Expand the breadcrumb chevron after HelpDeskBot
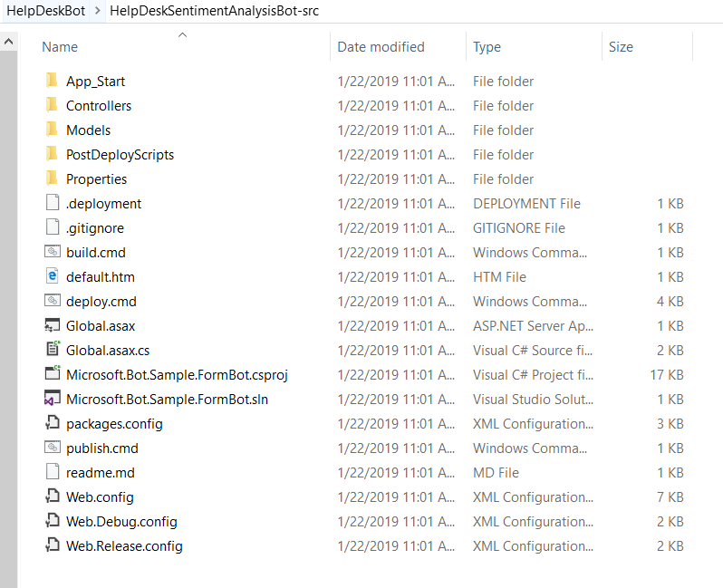723x588 pixels. 97,11
